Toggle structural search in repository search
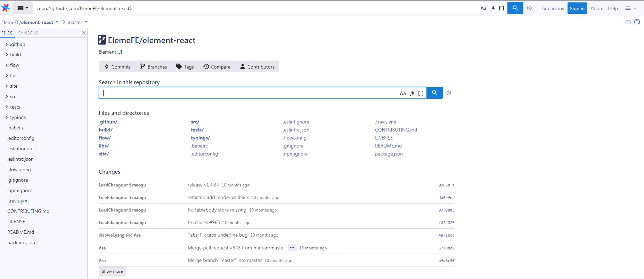This screenshot has height=279, width=644. (x=421, y=93)
